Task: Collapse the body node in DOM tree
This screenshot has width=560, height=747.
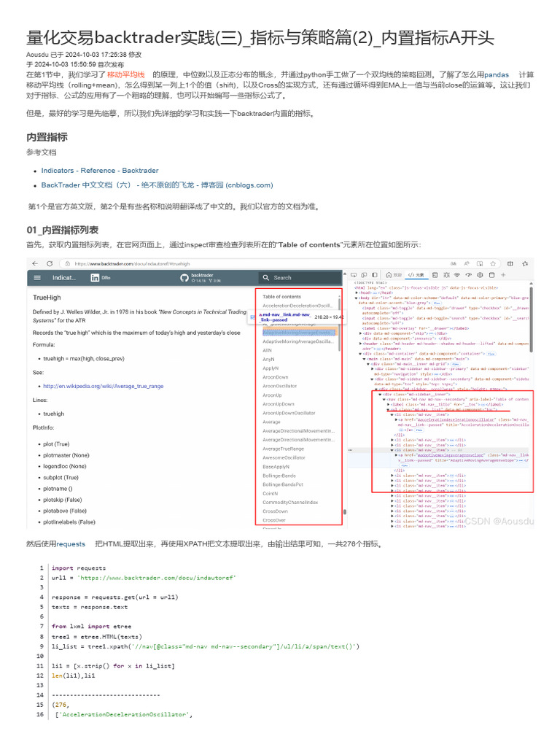Action: point(356,298)
